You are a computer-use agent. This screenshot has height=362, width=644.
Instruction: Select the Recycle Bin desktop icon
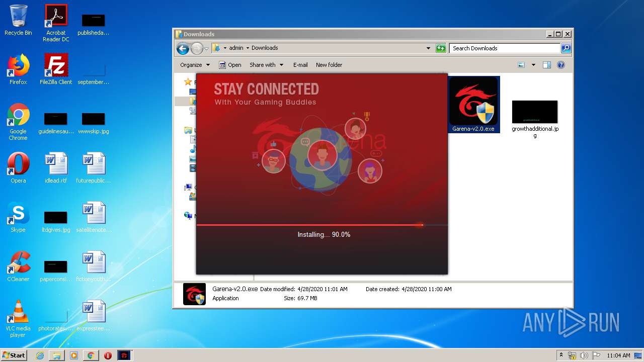(x=18, y=20)
